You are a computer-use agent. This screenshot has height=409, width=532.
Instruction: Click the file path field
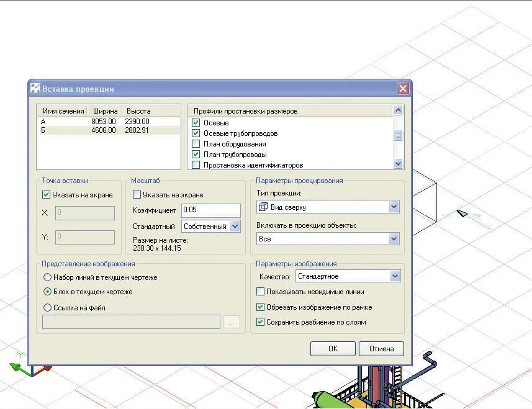pyautogui.click(x=132, y=322)
